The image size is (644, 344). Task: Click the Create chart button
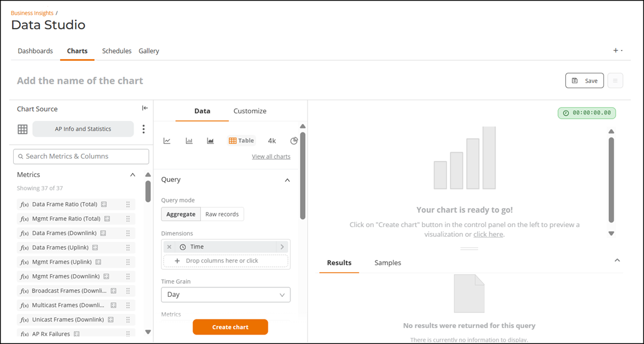(x=230, y=327)
